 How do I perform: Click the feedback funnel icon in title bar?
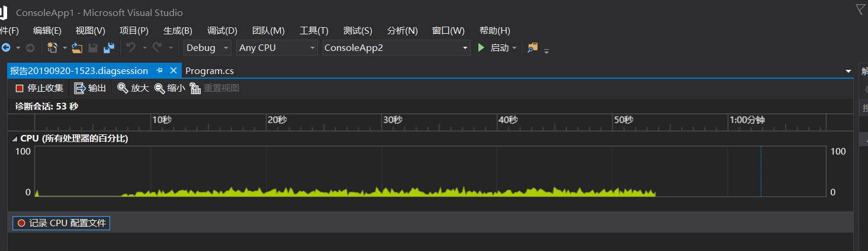[861, 9]
